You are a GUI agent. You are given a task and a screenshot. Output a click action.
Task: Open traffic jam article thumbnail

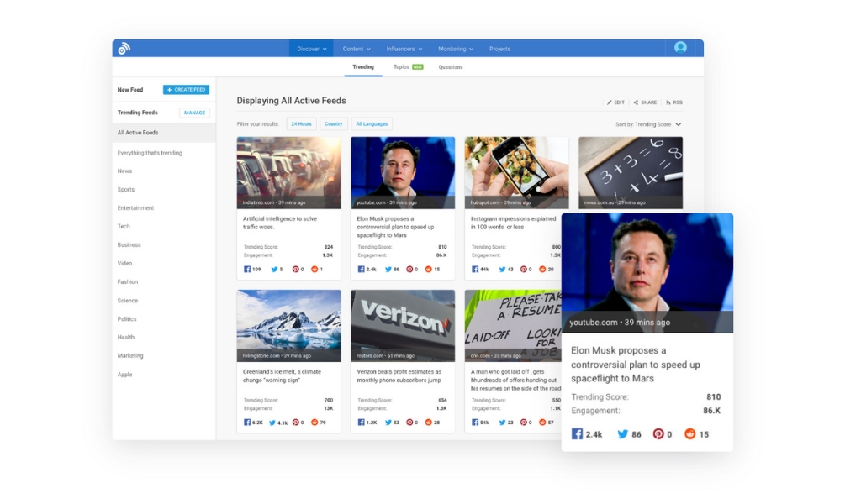pos(289,173)
